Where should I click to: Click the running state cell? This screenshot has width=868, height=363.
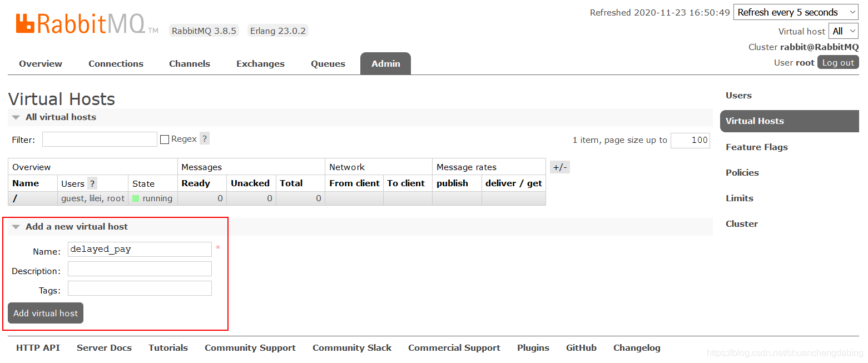tap(153, 198)
